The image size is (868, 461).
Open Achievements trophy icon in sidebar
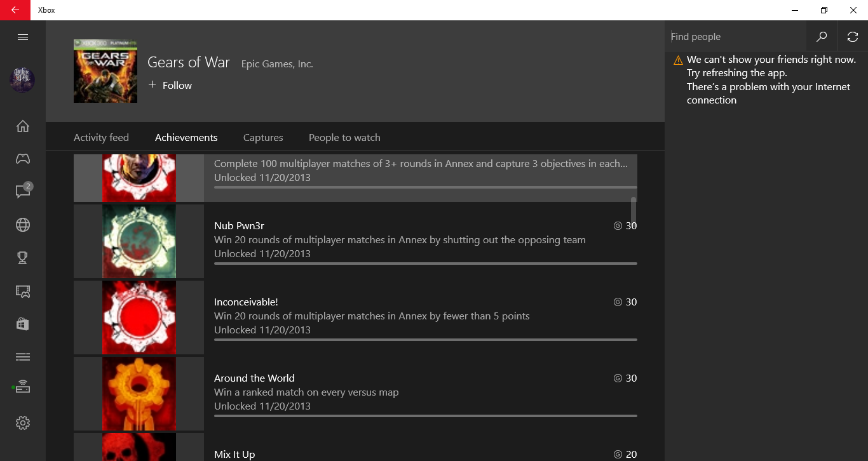pos(23,258)
